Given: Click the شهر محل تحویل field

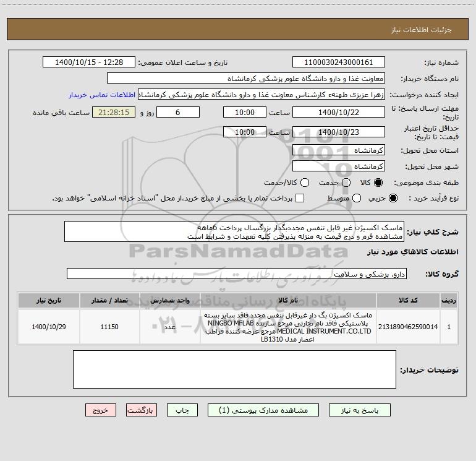Looking at the screenshot, I should [339, 166].
